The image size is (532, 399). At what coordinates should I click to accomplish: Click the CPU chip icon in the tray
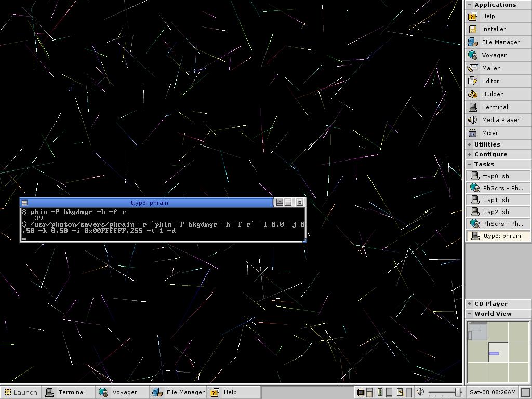coord(361,393)
